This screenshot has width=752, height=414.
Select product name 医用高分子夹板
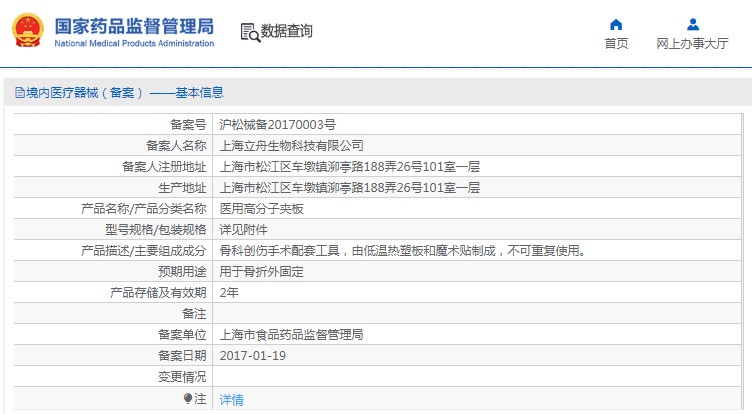(x=261, y=209)
